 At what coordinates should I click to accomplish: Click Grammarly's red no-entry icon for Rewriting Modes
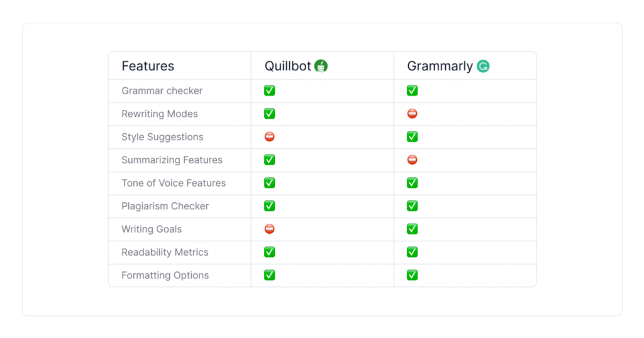(x=413, y=114)
